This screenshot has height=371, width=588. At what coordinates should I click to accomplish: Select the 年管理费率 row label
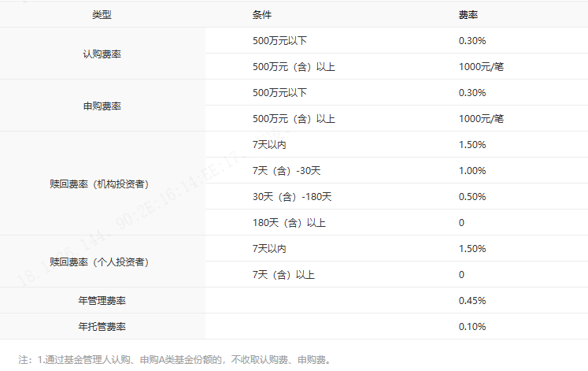[102, 301]
